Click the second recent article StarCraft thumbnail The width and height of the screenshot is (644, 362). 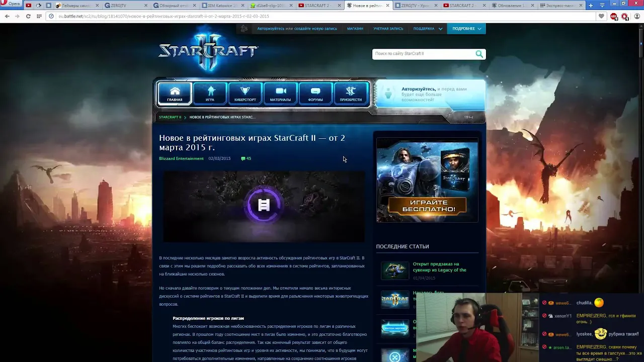click(x=395, y=300)
